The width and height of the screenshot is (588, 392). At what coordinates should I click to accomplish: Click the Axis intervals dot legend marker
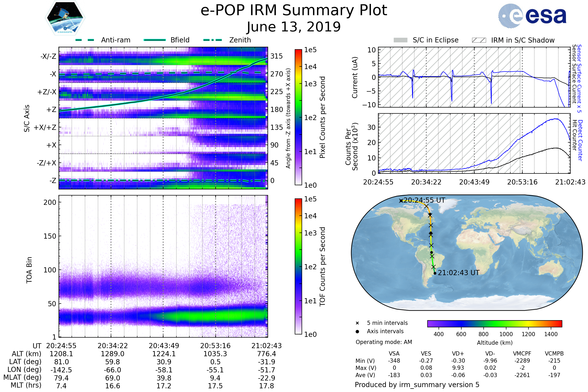coord(357,331)
